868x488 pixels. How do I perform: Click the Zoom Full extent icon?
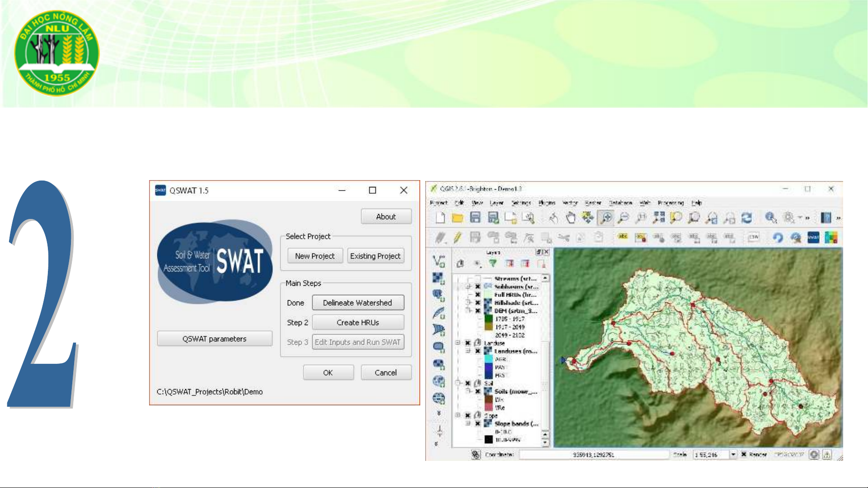click(659, 218)
